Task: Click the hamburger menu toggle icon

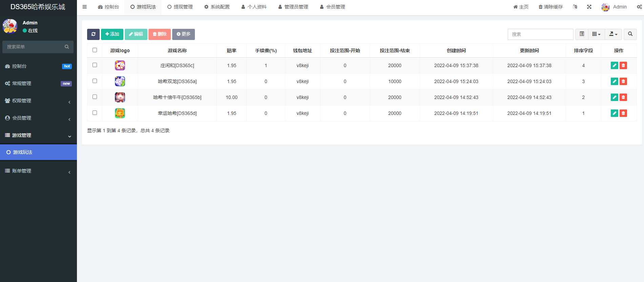Action: [85, 7]
